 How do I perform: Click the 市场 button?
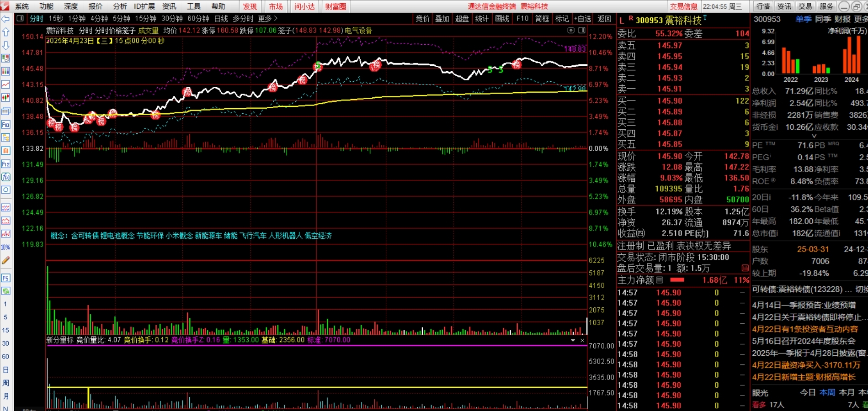[276, 6]
